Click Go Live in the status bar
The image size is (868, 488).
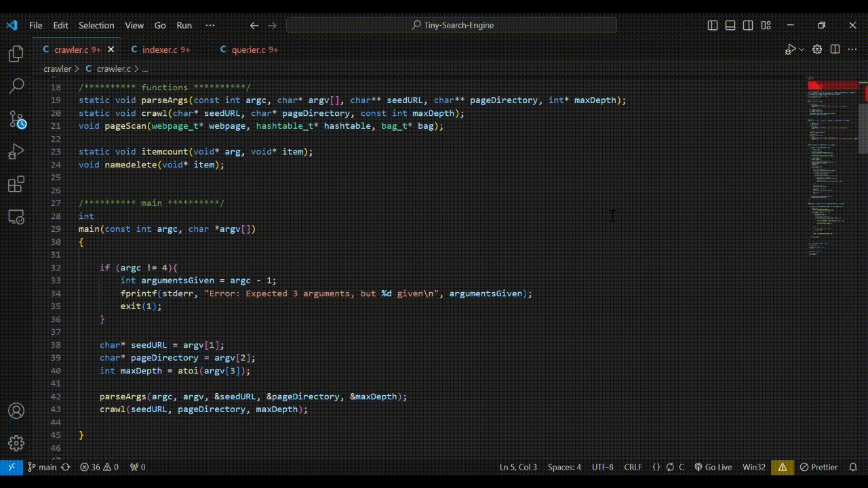point(713,467)
